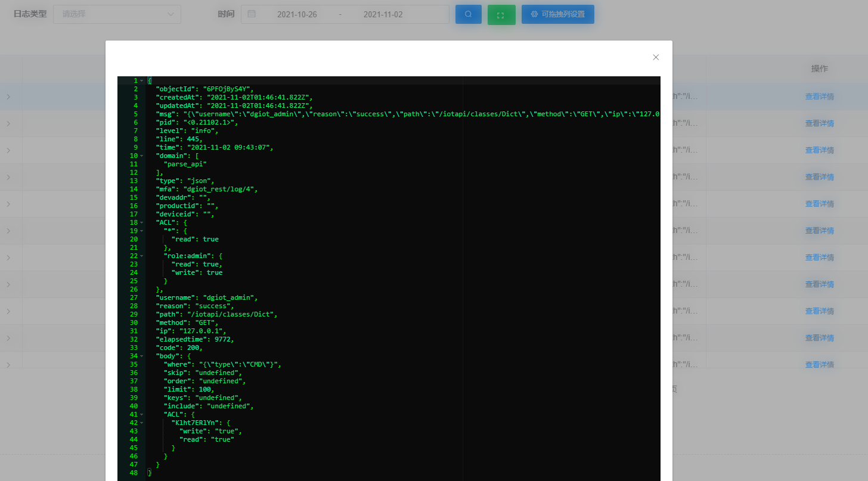868x481 pixels.
Task: Click the green fullscreen icon button
Action: click(x=501, y=14)
